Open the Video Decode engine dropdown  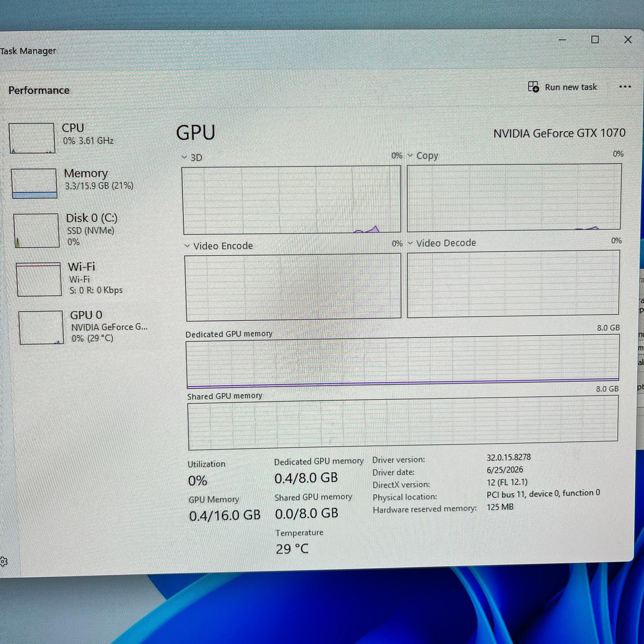[410, 243]
